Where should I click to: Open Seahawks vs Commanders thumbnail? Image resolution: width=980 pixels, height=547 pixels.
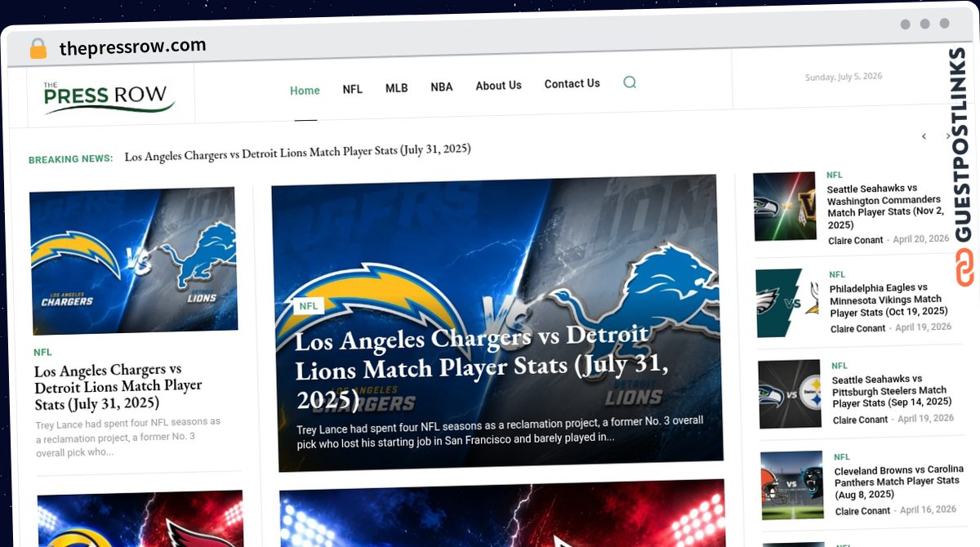pos(785,206)
